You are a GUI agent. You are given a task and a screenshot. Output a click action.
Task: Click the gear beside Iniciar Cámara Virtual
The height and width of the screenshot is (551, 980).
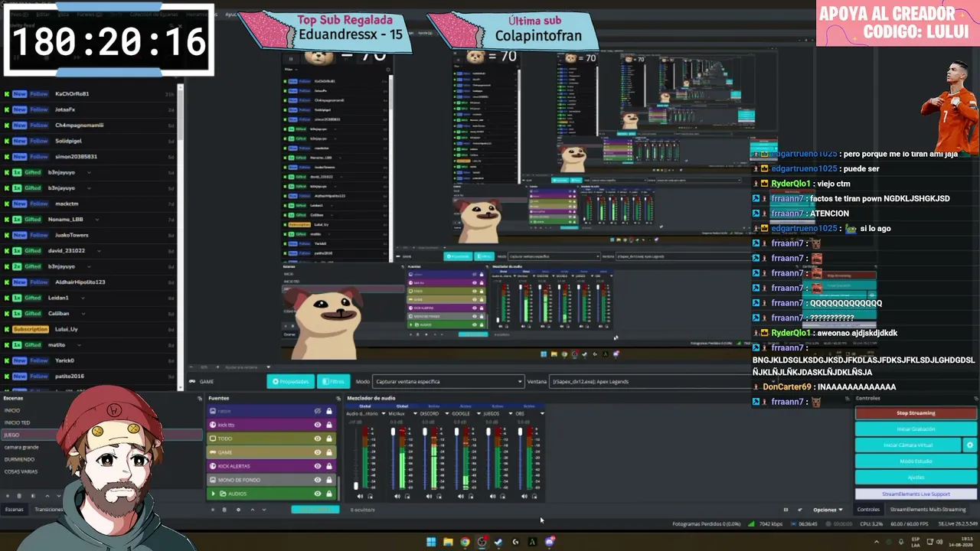pyautogui.click(x=970, y=445)
